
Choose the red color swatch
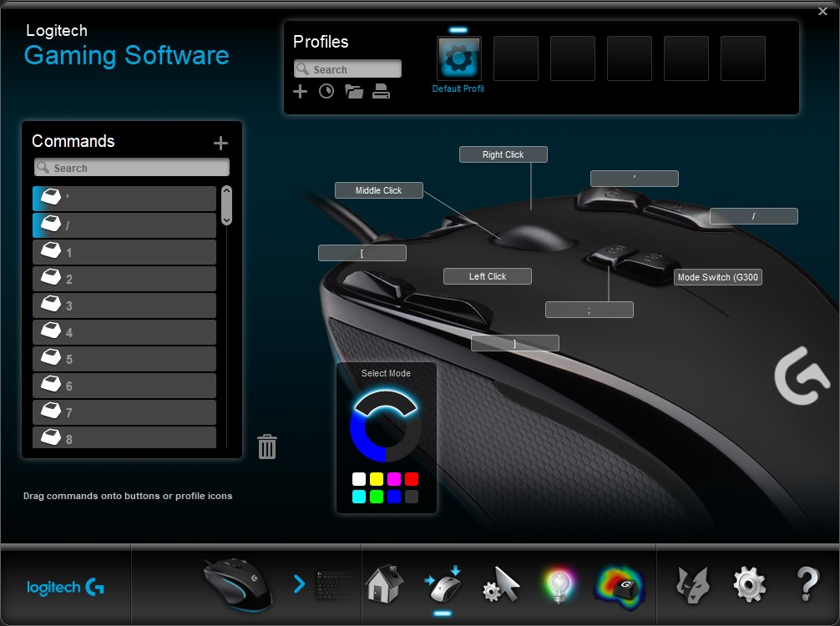[x=412, y=479]
